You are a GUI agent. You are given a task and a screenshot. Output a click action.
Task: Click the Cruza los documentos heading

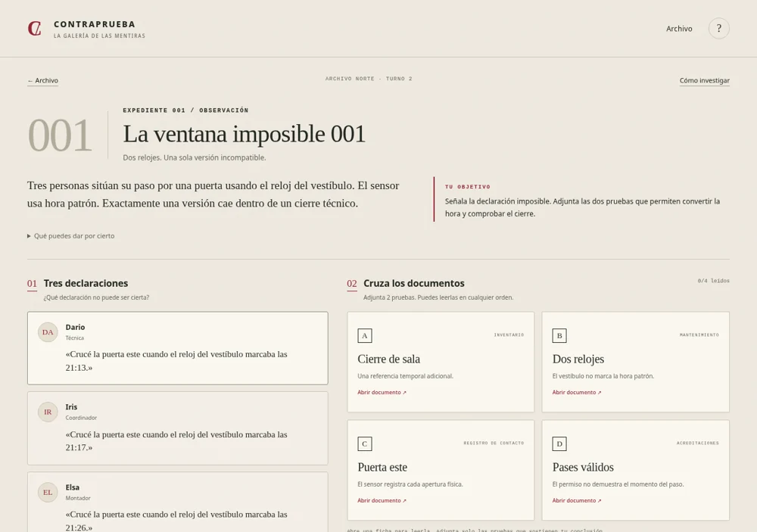pos(414,283)
